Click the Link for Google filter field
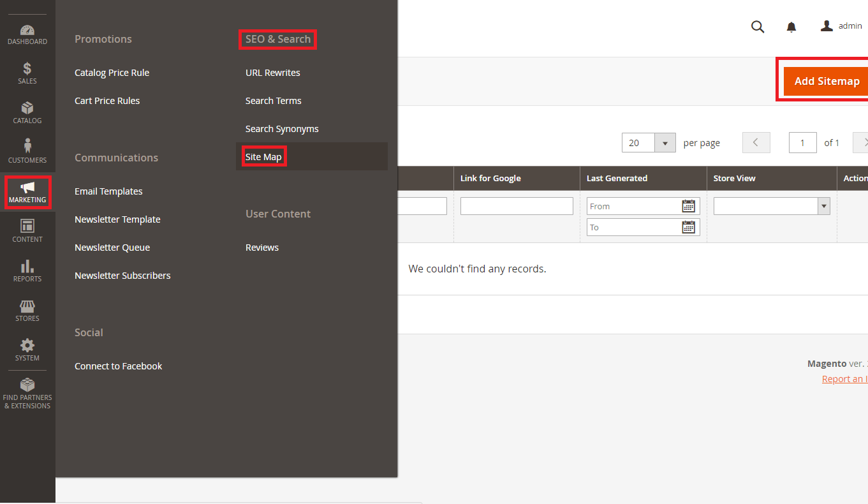 coord(516,205)
